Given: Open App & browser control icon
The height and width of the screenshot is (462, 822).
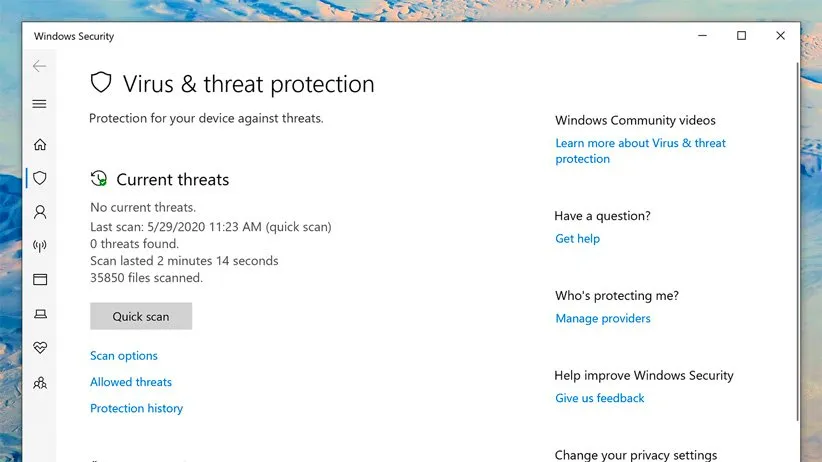Looking at the screenshot, I should 40,279.
